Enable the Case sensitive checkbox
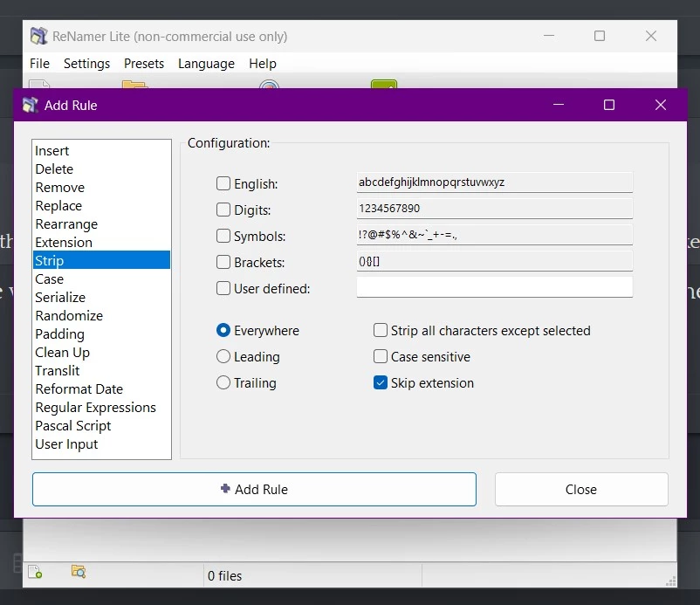Image resolution: width=700 pixels, height=605 pixels. click(x=381, y=357)
